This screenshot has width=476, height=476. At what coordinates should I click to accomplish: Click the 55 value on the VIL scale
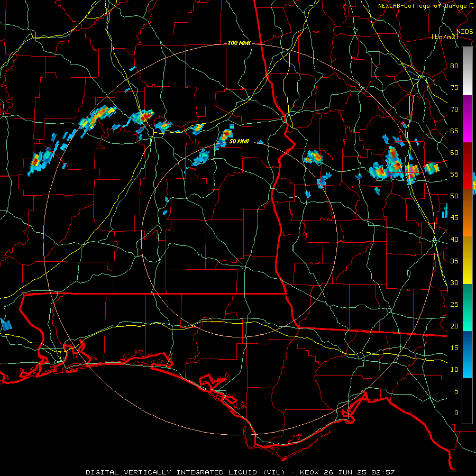pos(454,175)
